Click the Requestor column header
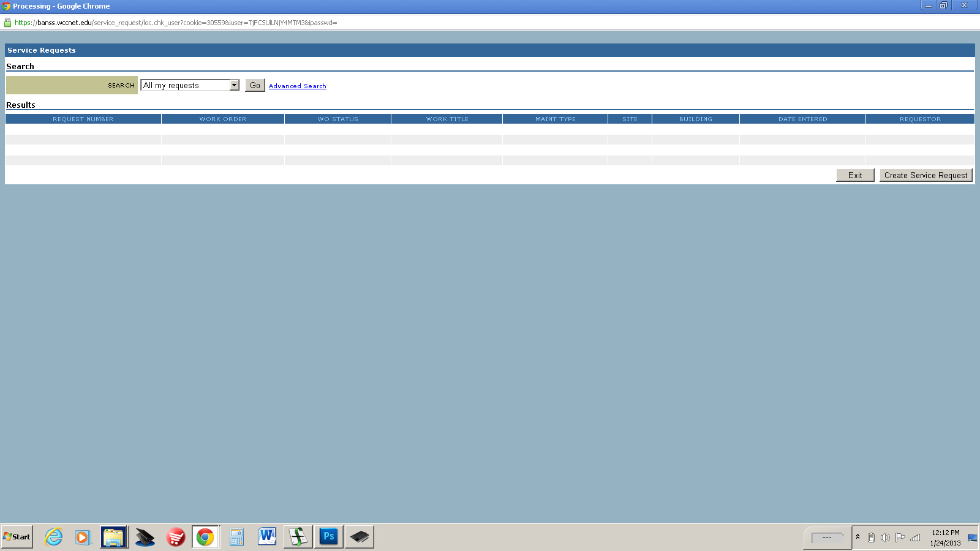980x551 pixels. pos(920,119)
